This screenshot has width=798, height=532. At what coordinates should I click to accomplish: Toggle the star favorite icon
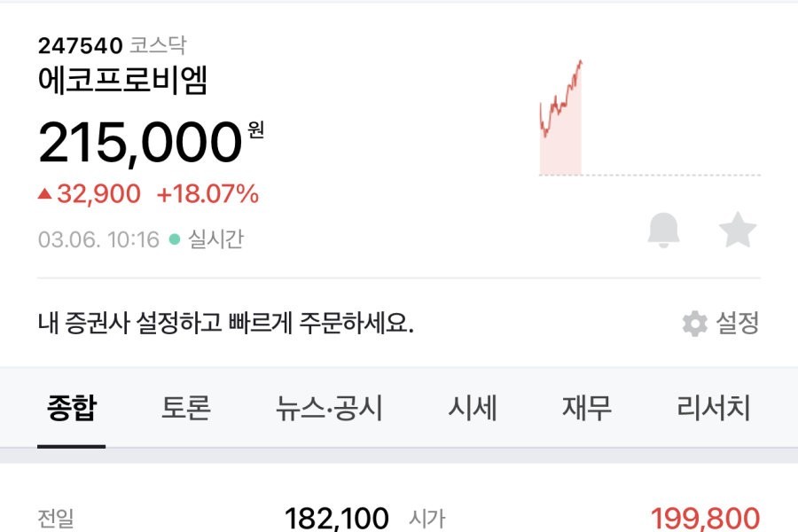coord(737,231)
